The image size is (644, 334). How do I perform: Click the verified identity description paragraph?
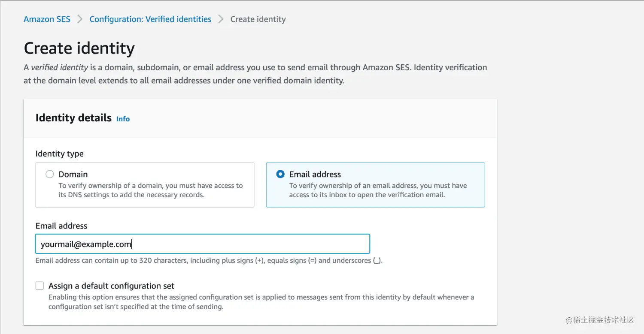coord(255,74)
